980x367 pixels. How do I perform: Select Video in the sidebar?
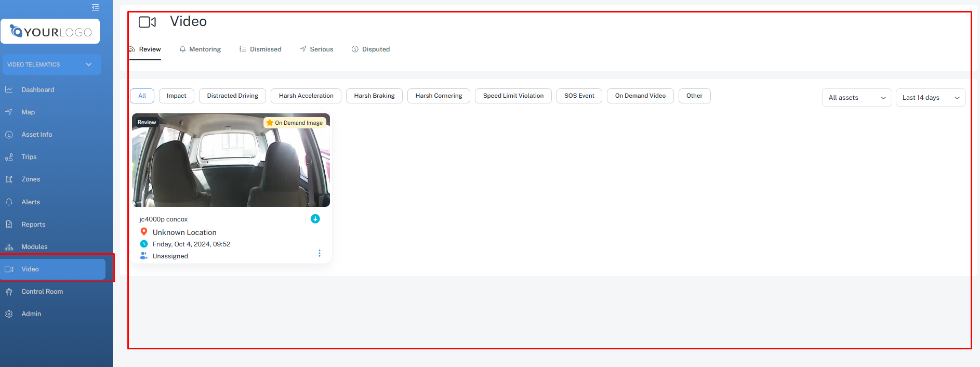click(52, 269)
